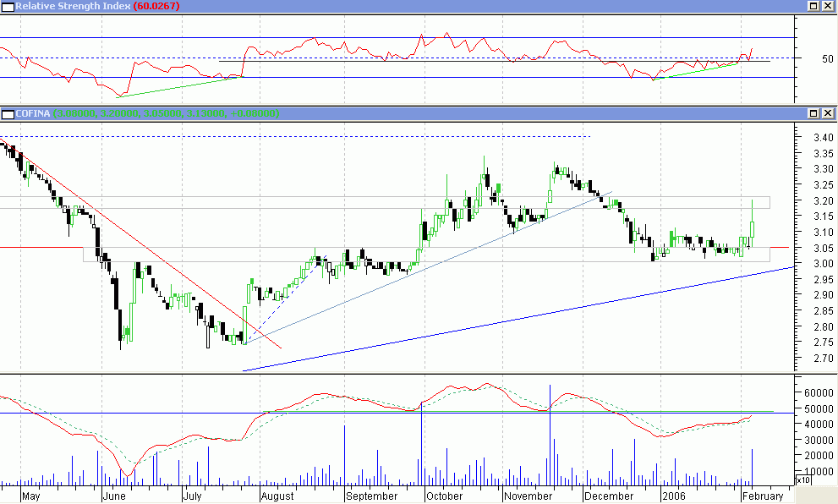Maximize the Relative Strength Index pane
The width and height of the screenshot is (838, 504).
813,6
